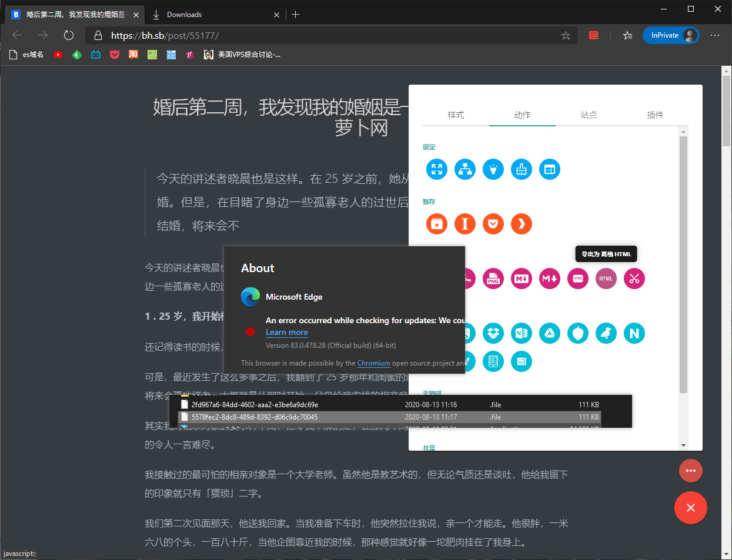Click the Dropbox share icon
732x560 pixels.
493,333
